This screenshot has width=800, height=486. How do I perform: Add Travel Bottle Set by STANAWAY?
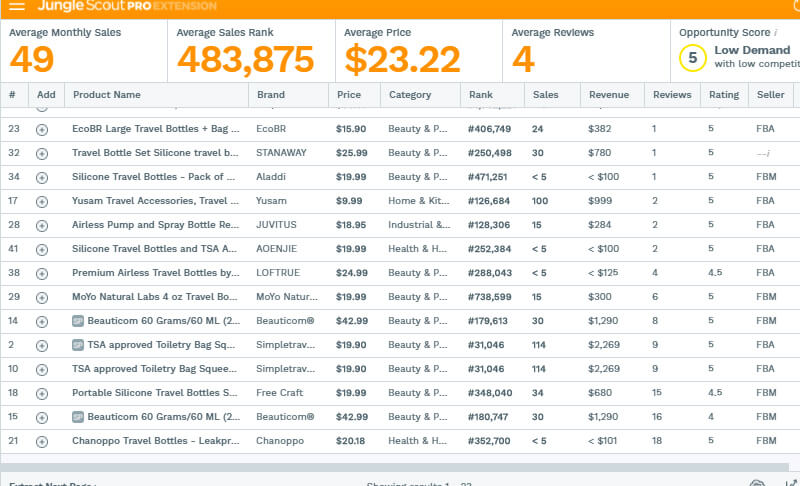click(42, 153)
